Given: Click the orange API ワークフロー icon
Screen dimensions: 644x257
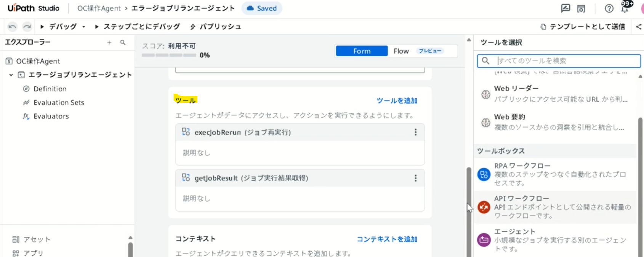Looking at the screenshot, I should (484, 207).
